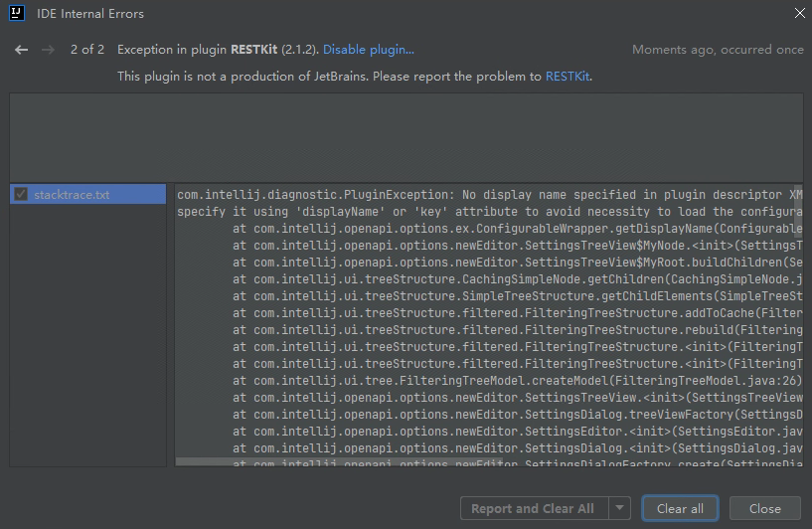The height and width of the screenshot is (529, 812).
Task: Click the PluginException first line of the stack trace
Action: point(489,195)
